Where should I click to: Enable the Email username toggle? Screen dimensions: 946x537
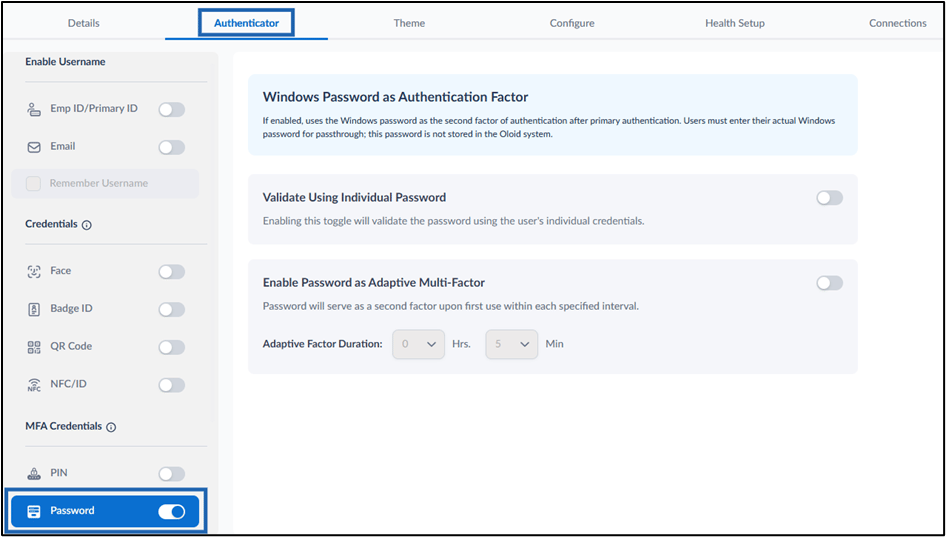pyautogui.click(x=171, y=147)
